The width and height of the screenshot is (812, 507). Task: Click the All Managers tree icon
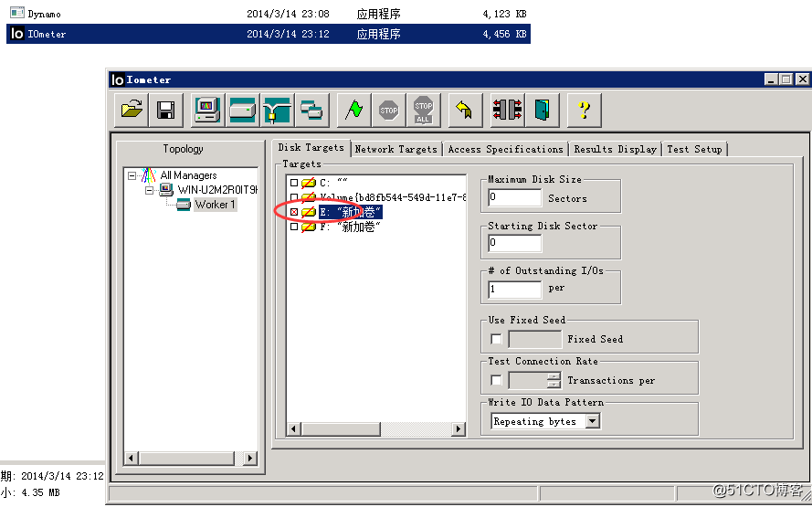point(149,175)
